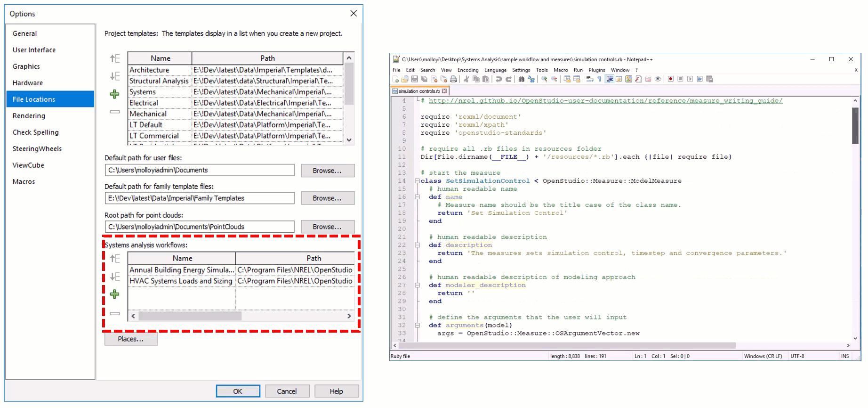The width and height of the screenshot is (868, 408).
Task: Close the simulation controls.rb tab
Action: point(444,91)
